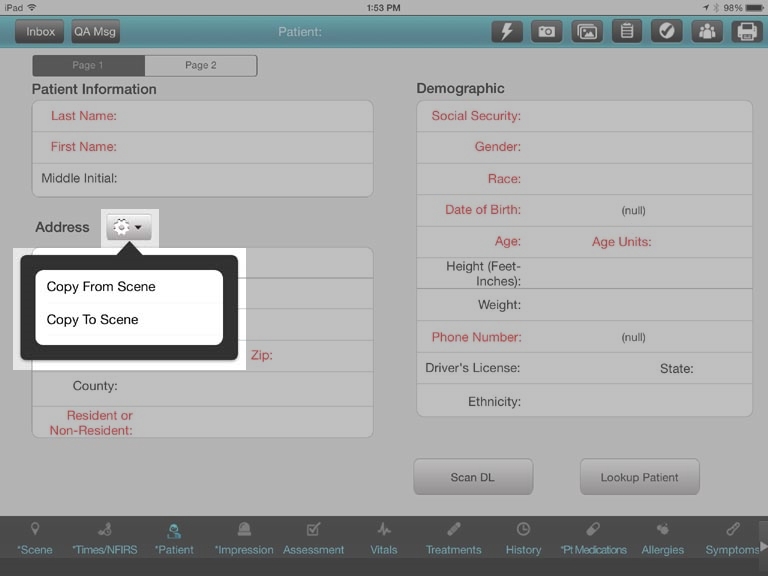Tap the Wi-Fi icon in status bar
The height and width of the screenshot is (576, 768).
32,7
